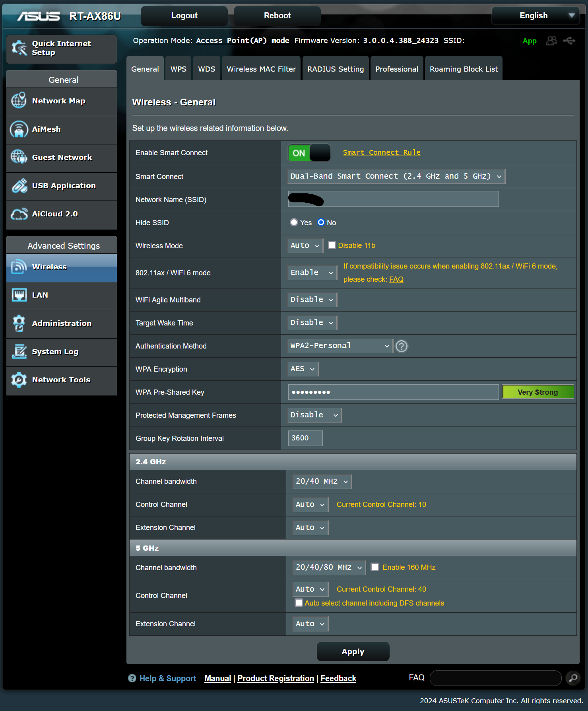
Task: Click the Wireless signal icon
Action: (x=19, y=267)
